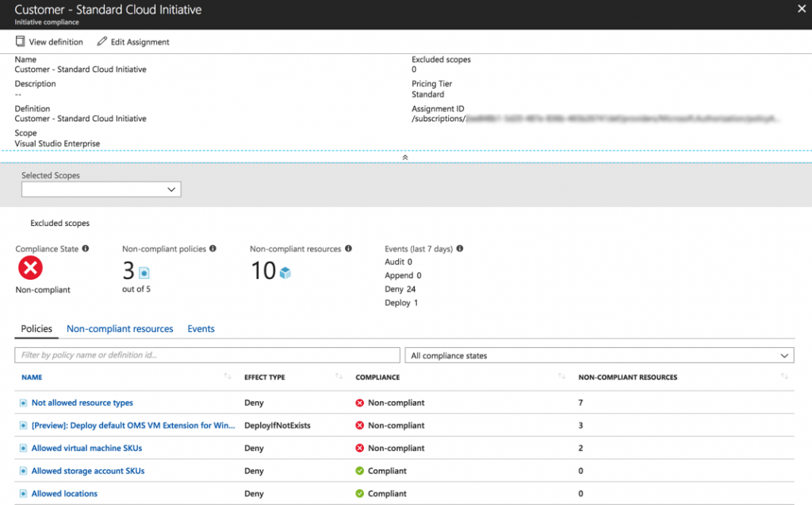Click the non-compliant resources count 10

[x=263, y=270]
